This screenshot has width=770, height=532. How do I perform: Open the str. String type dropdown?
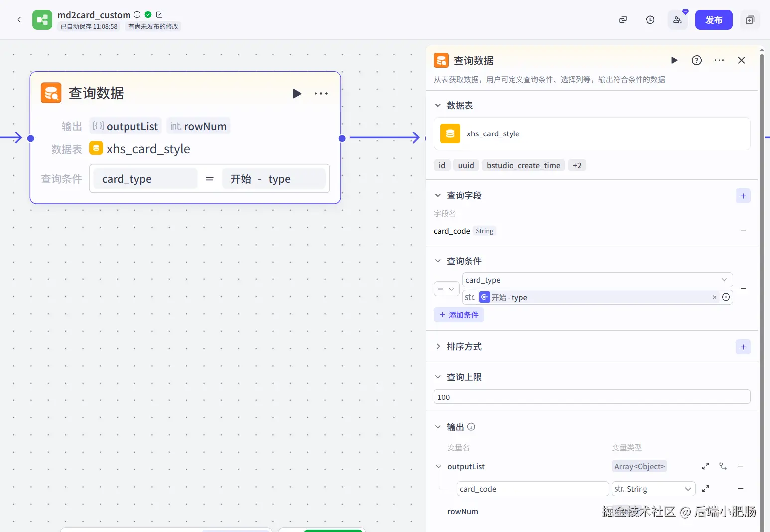(653, 489)
